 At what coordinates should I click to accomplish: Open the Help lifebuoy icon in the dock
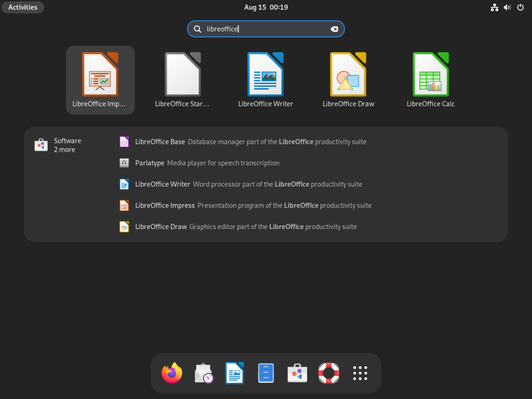point(329,373)
